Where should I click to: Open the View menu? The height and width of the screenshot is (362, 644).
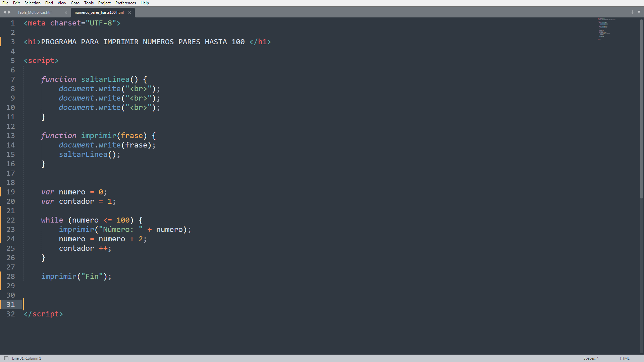click(62, 3)
